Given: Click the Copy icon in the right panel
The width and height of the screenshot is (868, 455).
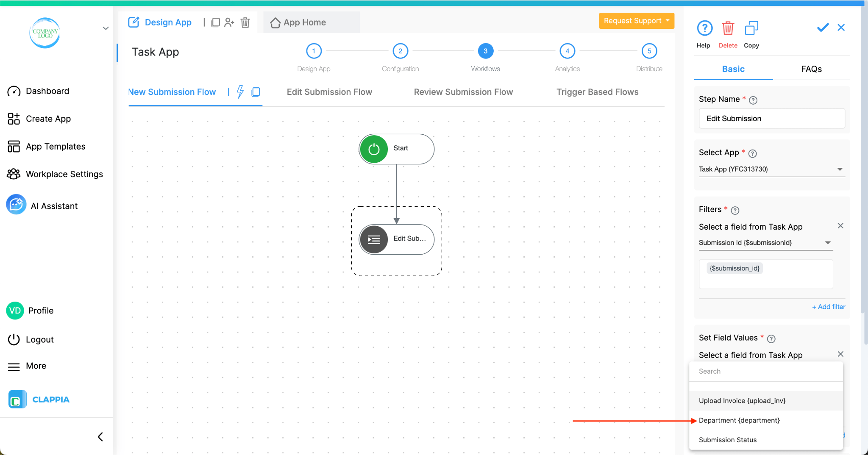Looking at the screenshot, I should [751, 28].
